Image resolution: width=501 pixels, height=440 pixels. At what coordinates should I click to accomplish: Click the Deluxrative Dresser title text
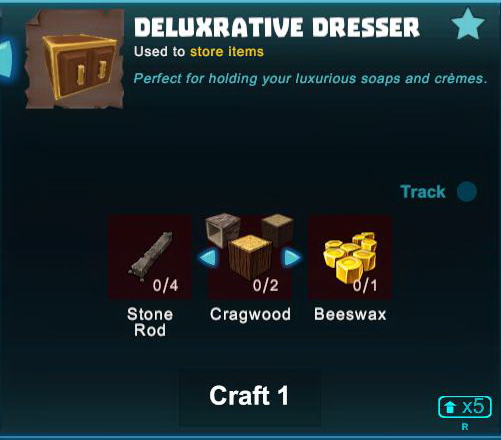click(x=277, y=27)
